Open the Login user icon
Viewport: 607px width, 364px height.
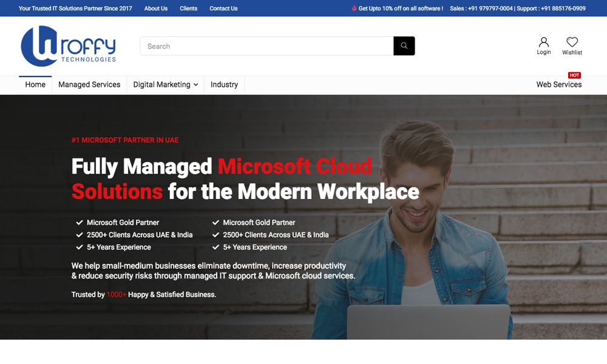544,42
